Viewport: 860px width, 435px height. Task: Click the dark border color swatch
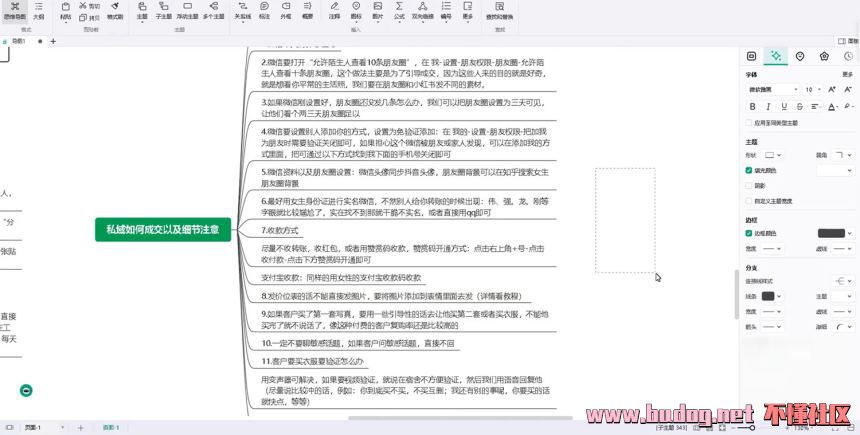[831, 233]
